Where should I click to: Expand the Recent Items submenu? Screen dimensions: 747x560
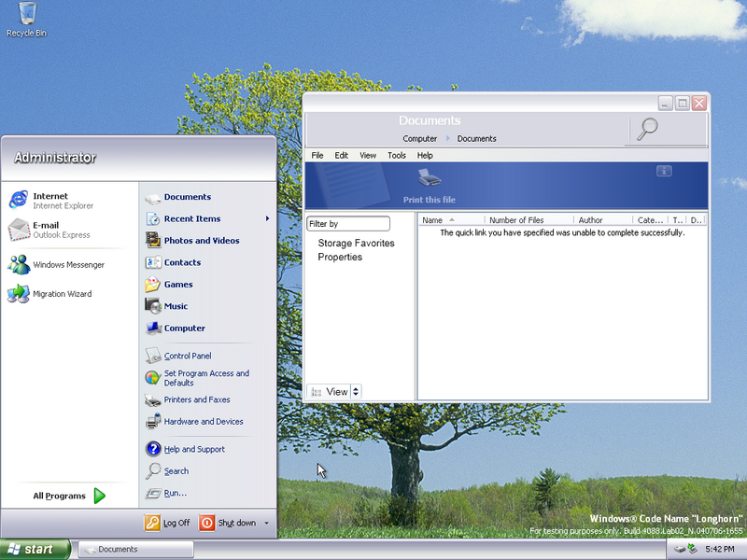pos(267,219)
